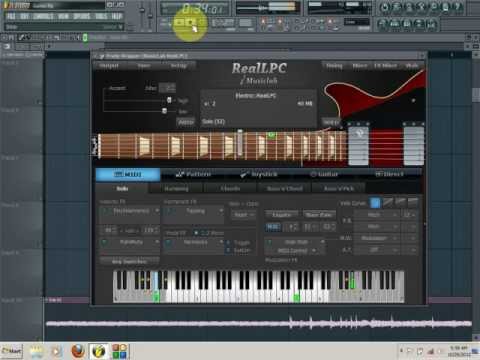Open the RealLPC Timing panel

tap(334, 66)
